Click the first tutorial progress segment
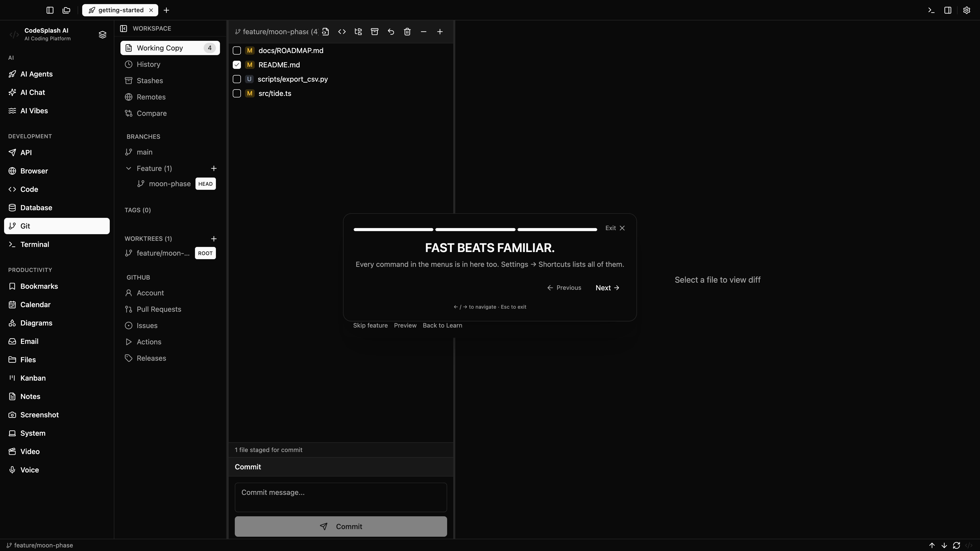This screenshot has height=551, width=980. click(x=393, y=229)
